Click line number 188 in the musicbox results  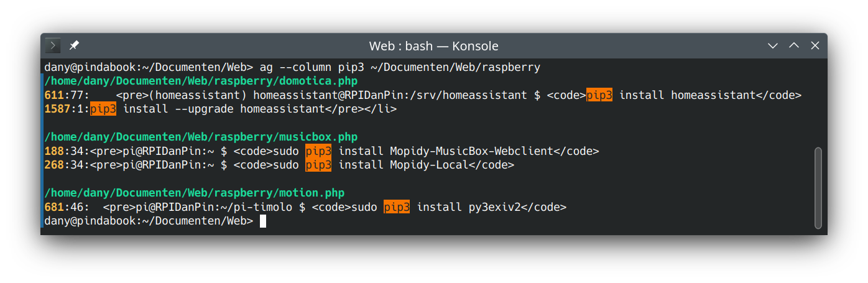click(54, 151)
